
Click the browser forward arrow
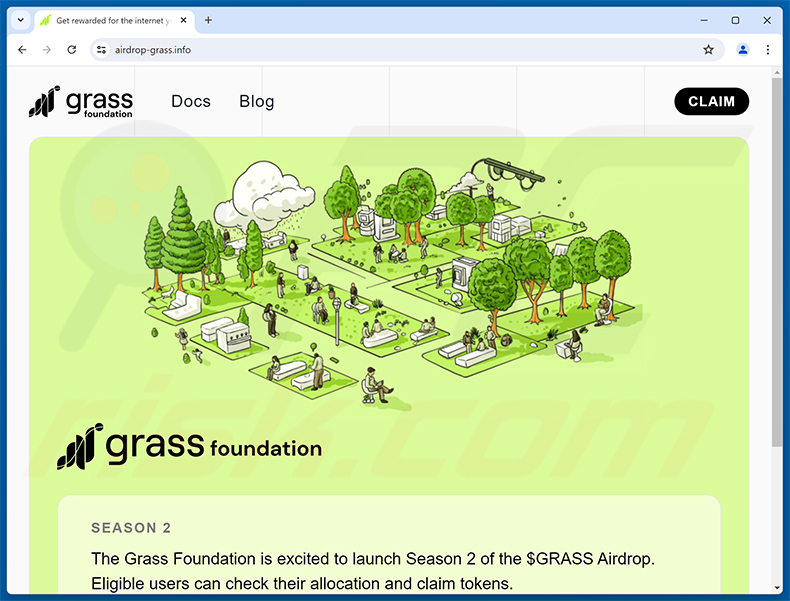[x=47, y=49]
